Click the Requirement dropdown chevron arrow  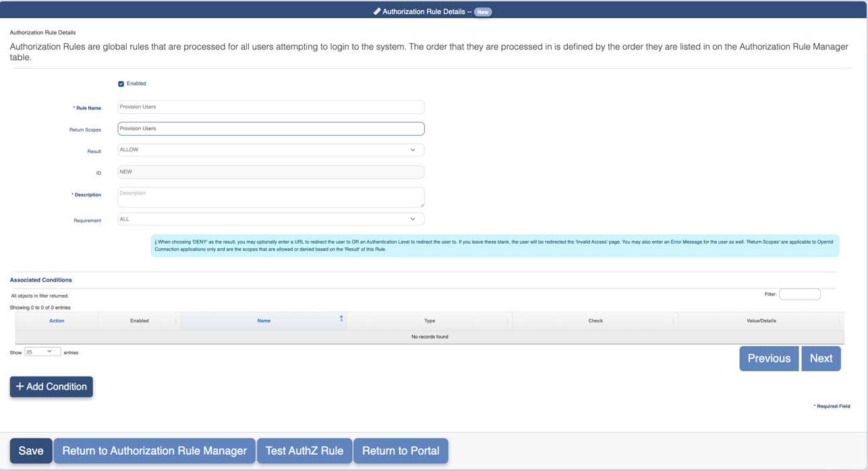(x=413, y=219)
